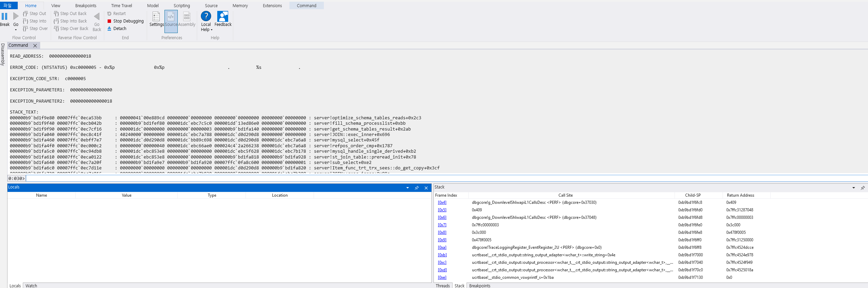Pin the Locals panel

pos(416,188)
